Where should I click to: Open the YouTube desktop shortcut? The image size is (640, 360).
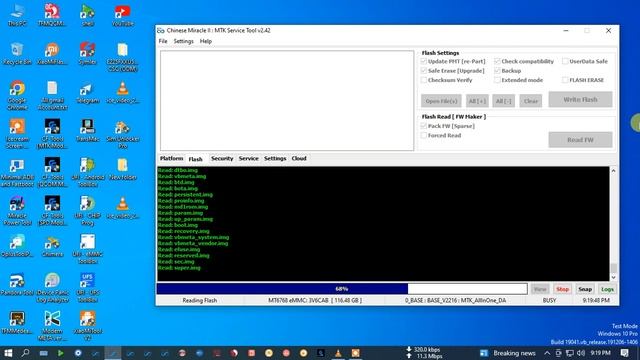tap(122, 16)
